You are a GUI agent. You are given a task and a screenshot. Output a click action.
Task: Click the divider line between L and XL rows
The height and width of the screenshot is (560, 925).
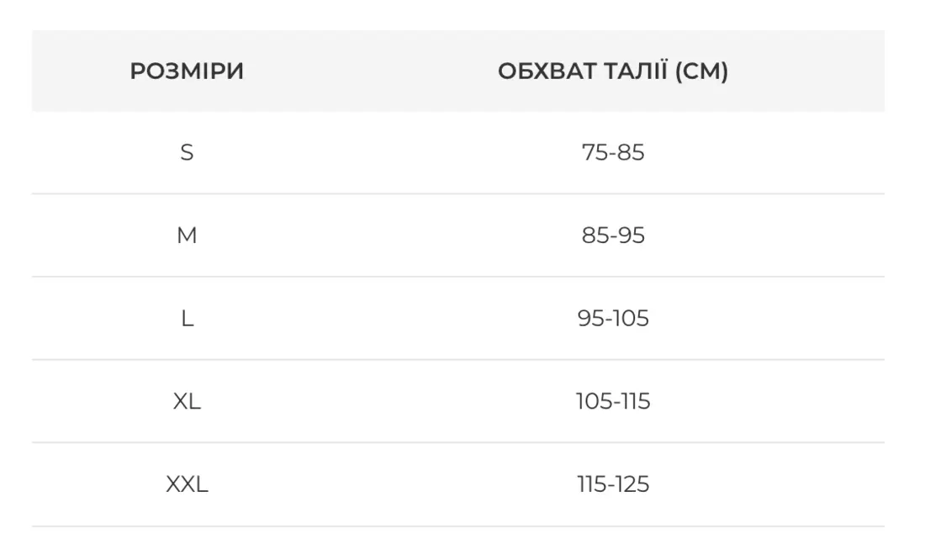pos(458,360)
